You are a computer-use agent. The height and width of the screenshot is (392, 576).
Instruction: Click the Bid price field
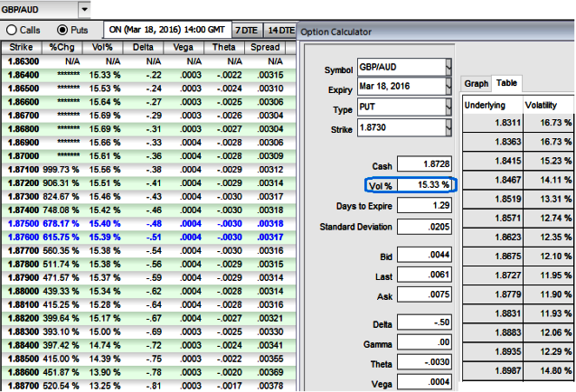pyautogui.click(x=424, y=257)
